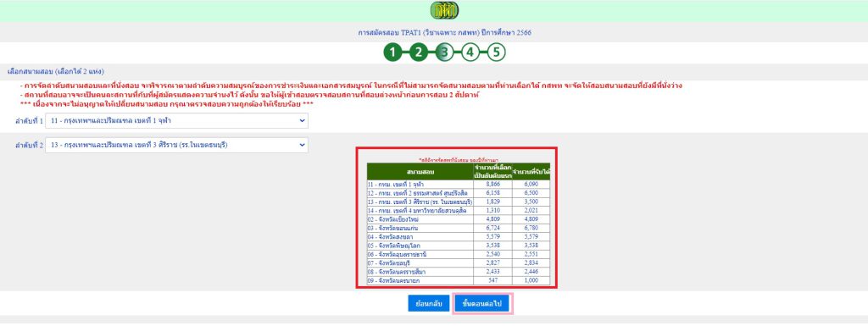Click the 2,551 value in the table
The width and height of the screenshot is (868, 326).
(x=531, y=255)
